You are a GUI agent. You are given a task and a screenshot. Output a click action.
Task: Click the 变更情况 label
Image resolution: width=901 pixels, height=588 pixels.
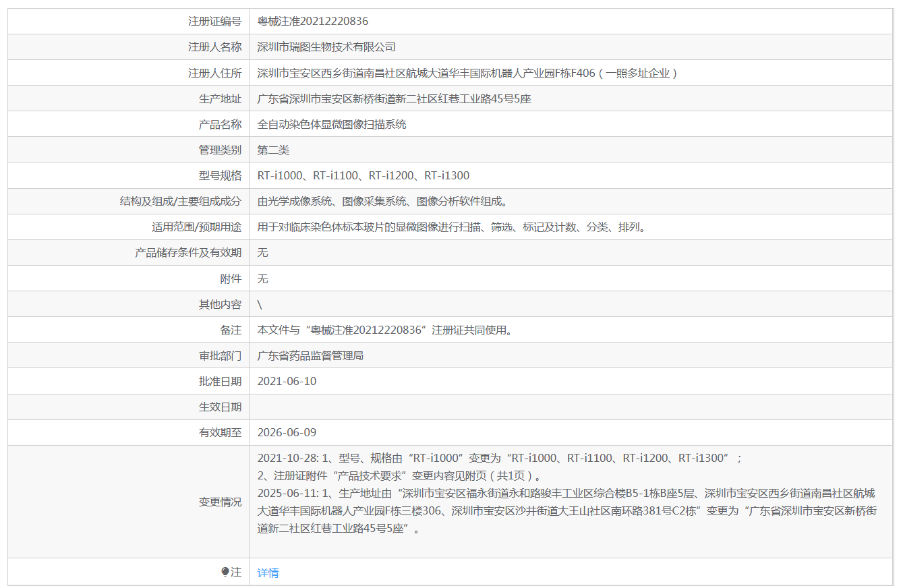pos(220,502)
